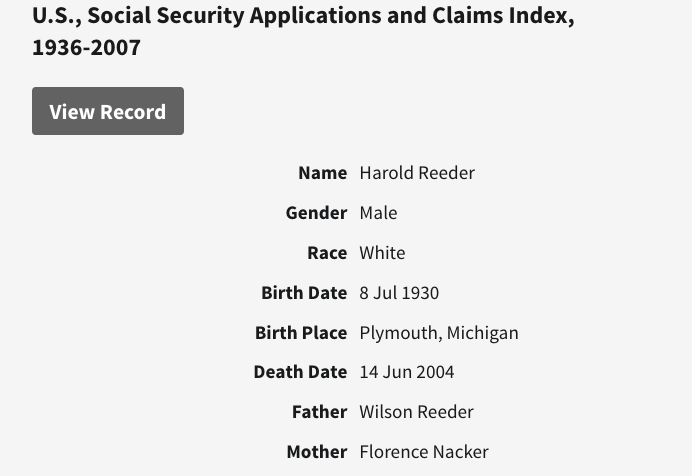Select the Male gender value

[x=378, y=213]
